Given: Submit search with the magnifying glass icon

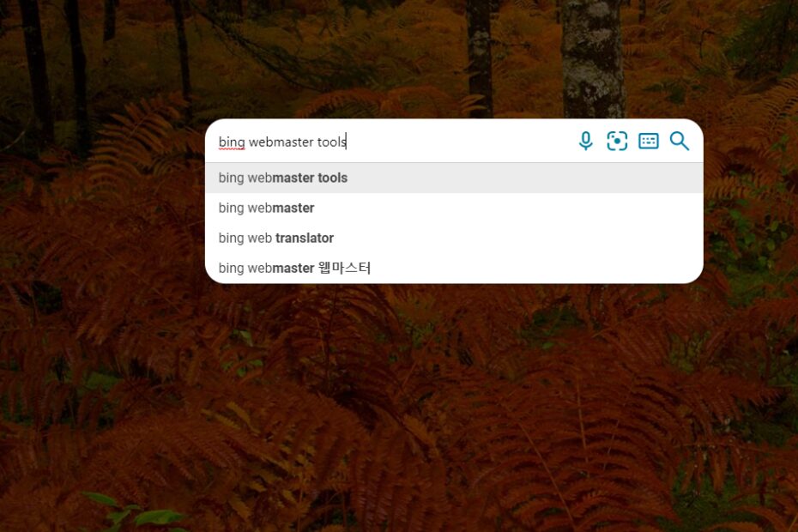Looking at the screenshot, I should click(680, 141).
